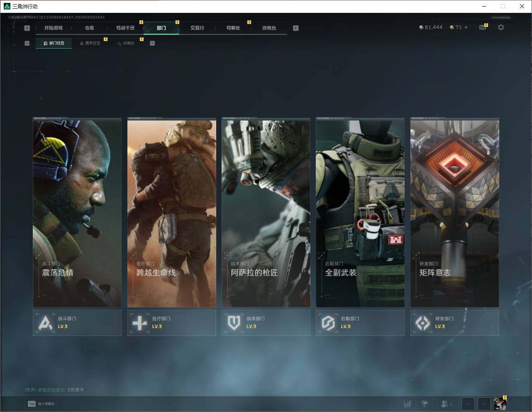This screenshot has width=532, height=412.
Task: Minimize the 三角洲行动 window
Action: tap(484, 6)
